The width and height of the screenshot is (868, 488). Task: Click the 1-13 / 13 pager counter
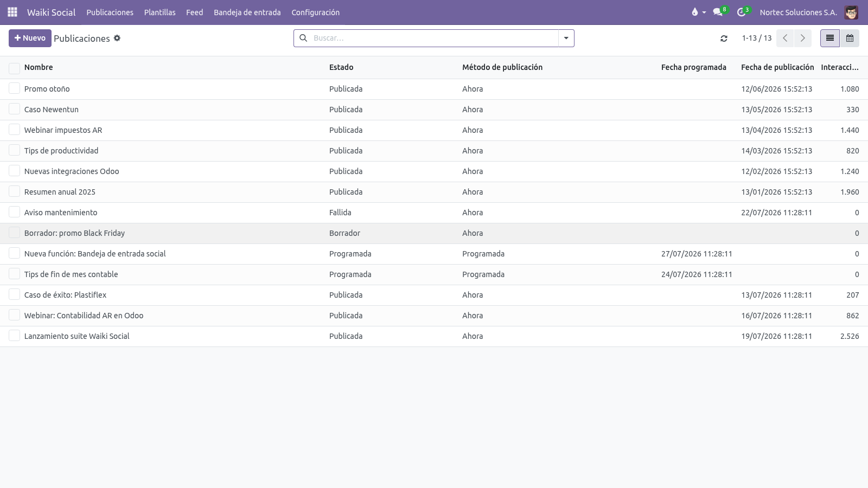[756, 38]
